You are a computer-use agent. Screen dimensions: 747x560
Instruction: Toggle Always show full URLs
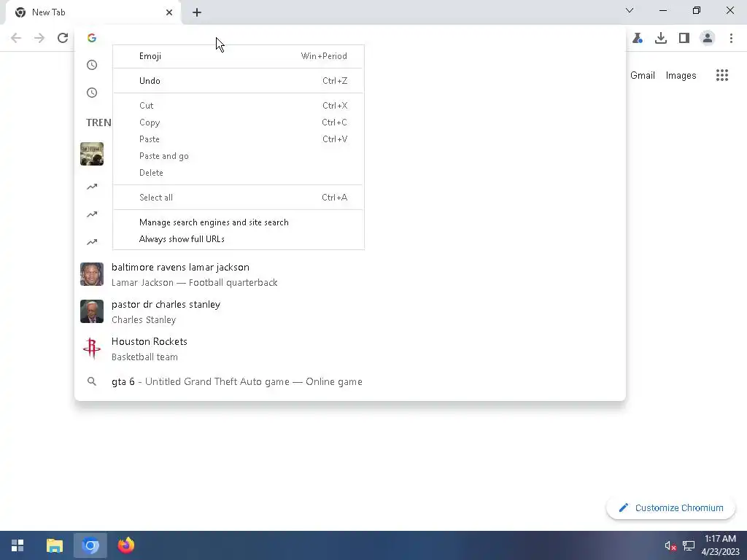pyautogui.click(x=239, y=239)
